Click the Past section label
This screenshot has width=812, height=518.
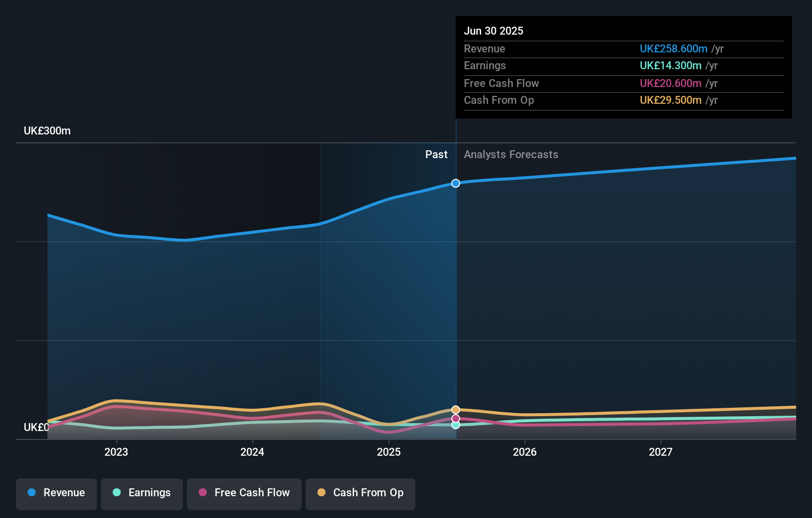(x=436, y=154)
